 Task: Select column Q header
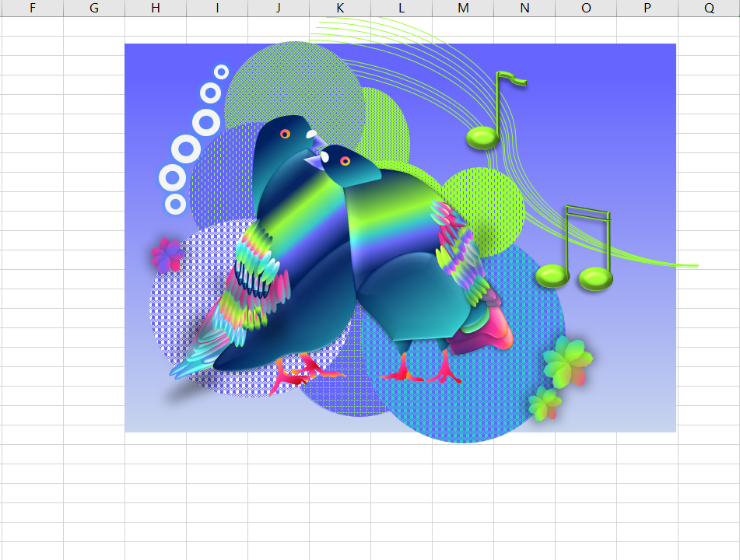[x=707, y=9]
